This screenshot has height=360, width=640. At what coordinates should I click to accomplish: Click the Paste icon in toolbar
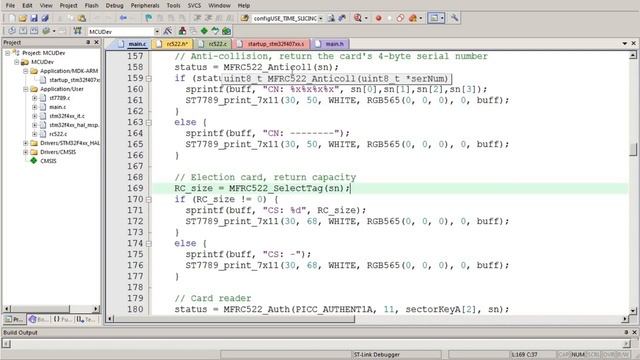82,18
